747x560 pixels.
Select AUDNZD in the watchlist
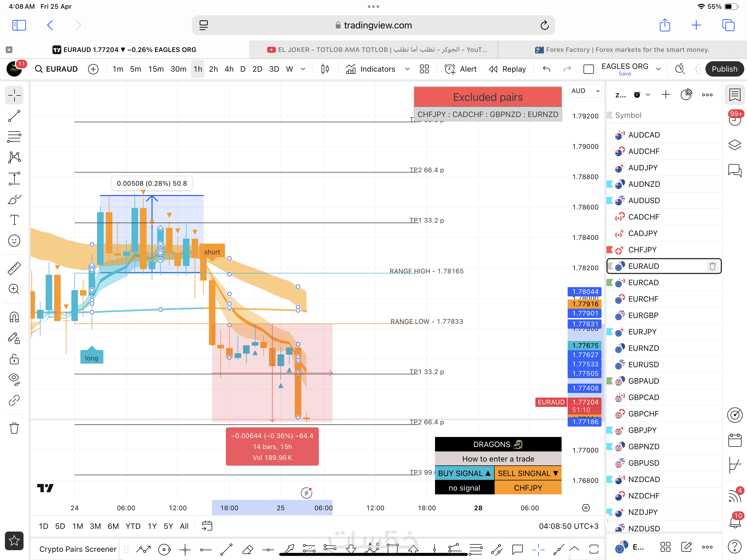pos(664,184)
